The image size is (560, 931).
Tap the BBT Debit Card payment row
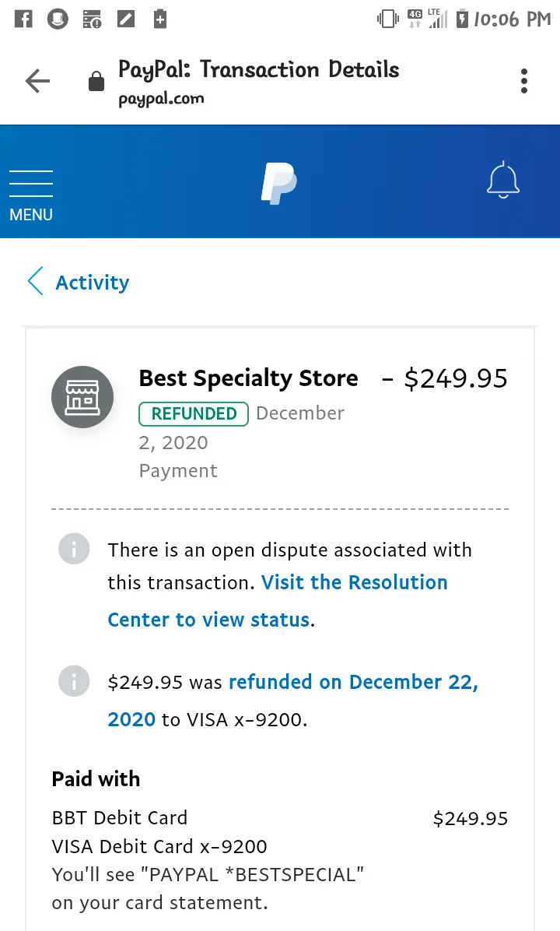[280, 818]
